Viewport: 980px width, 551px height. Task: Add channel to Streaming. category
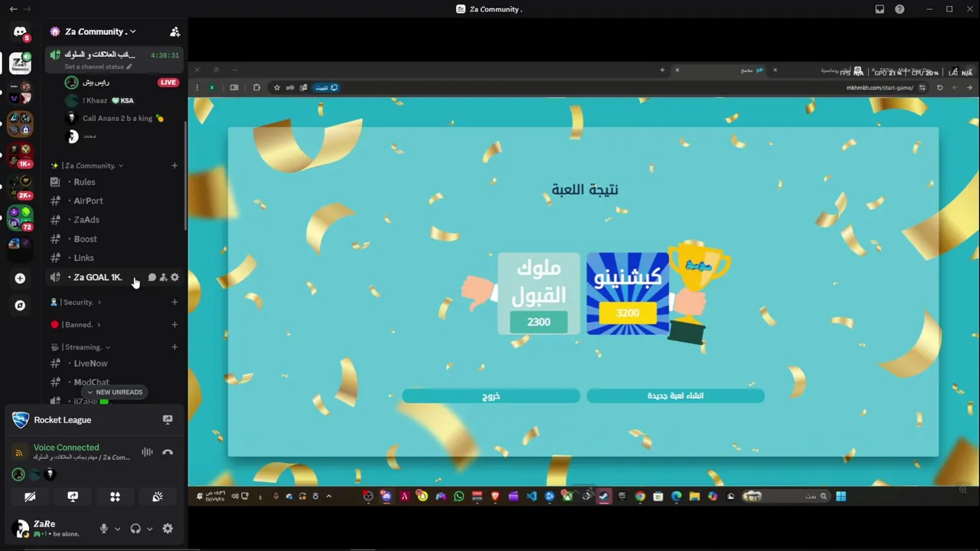(175, 347)
